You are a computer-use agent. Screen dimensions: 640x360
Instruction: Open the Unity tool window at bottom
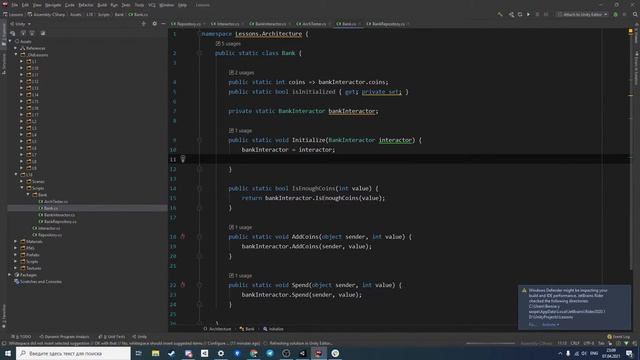[139, 337]
